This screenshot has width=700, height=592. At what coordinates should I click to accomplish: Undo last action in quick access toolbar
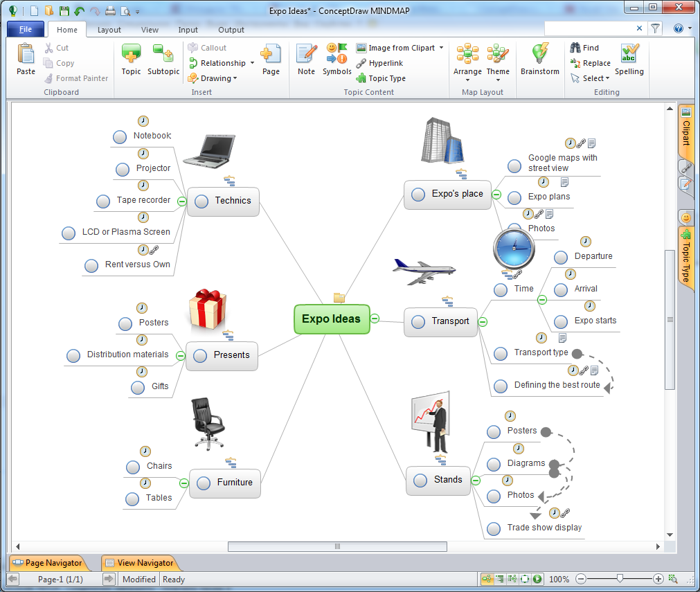click(x=80, y=11)
